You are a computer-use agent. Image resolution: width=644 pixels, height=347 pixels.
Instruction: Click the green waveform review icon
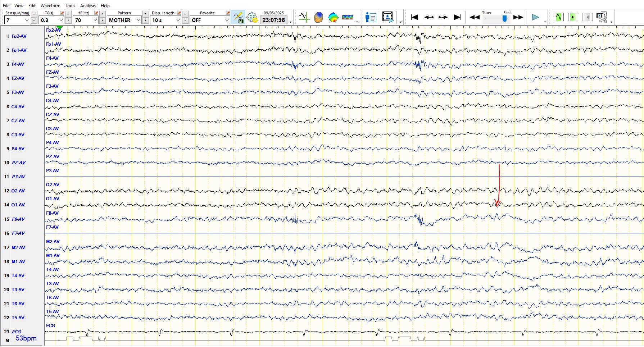[559, 17]
